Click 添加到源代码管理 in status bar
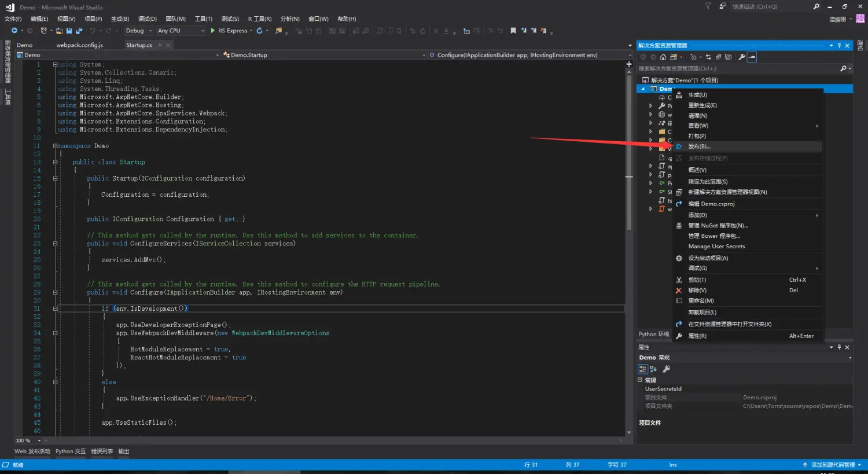The height and width of the screenshot is (474, 868). coord(832,465)
